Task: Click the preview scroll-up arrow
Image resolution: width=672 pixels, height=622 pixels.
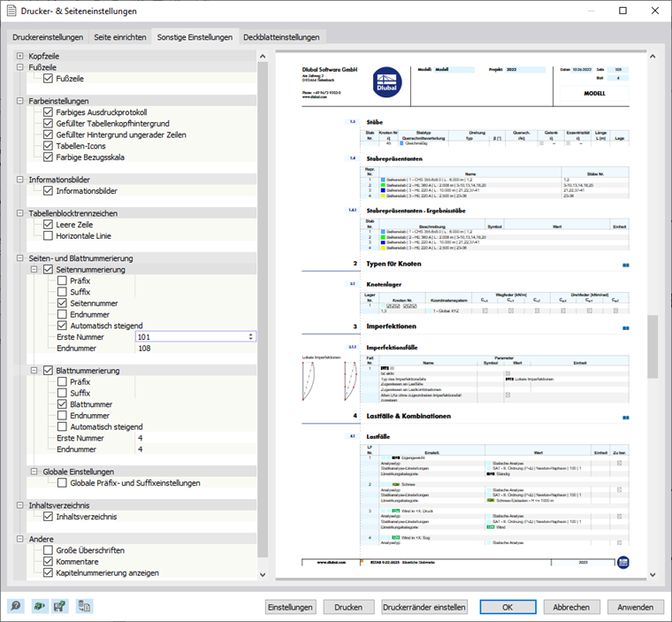Action: pos(653,57)
